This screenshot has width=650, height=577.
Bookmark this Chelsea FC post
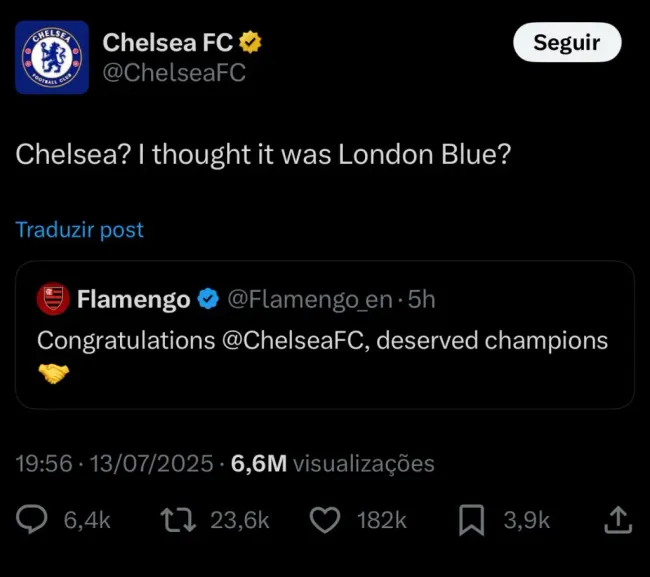472,519
